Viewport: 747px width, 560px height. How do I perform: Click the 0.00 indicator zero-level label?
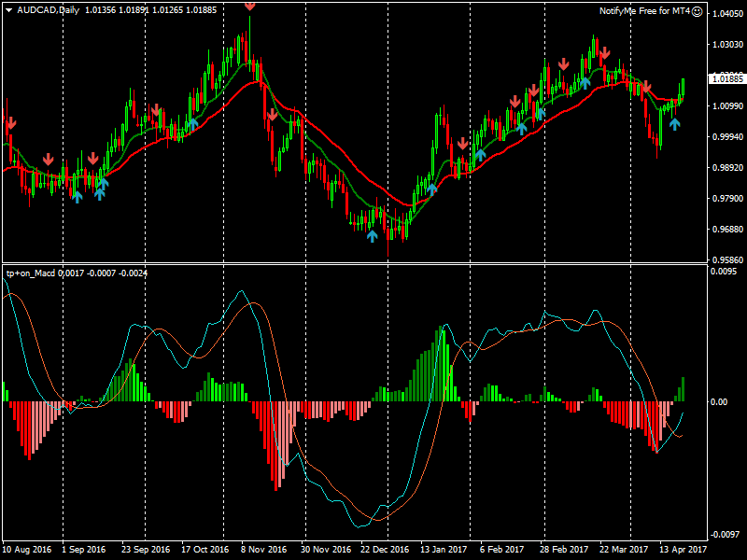pyautogui.click(x=719, y=402)
